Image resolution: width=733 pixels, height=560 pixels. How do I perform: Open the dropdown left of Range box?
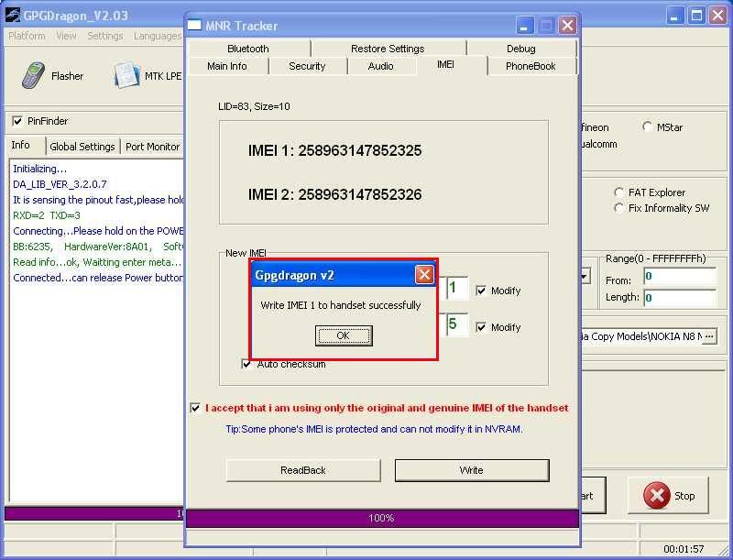click(585, 276)
